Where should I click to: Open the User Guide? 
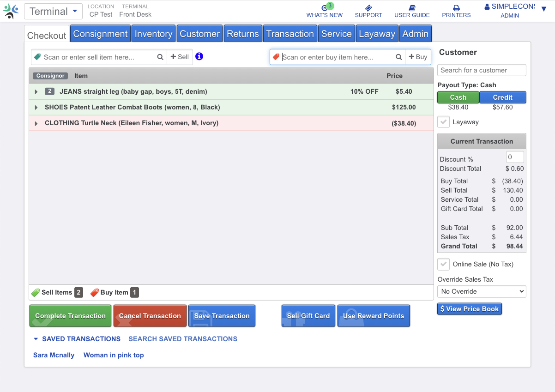pyautogui.click(x=411, y=12)
